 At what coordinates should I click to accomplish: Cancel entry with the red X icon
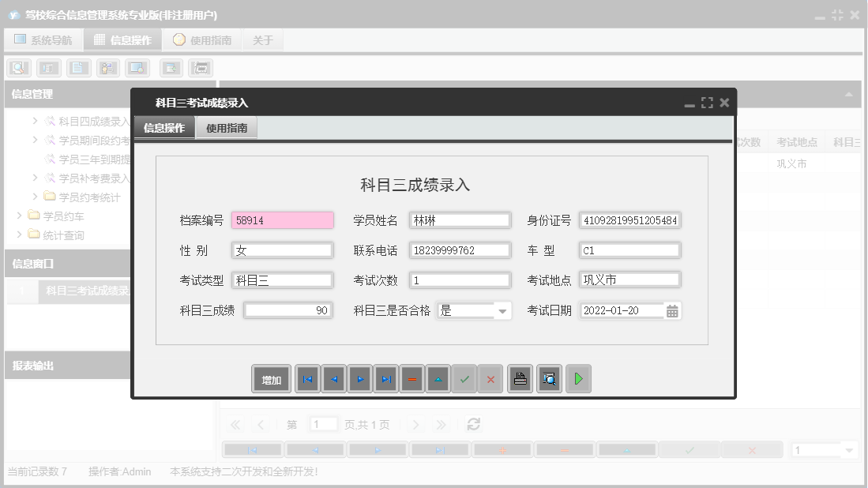point(490,378)
